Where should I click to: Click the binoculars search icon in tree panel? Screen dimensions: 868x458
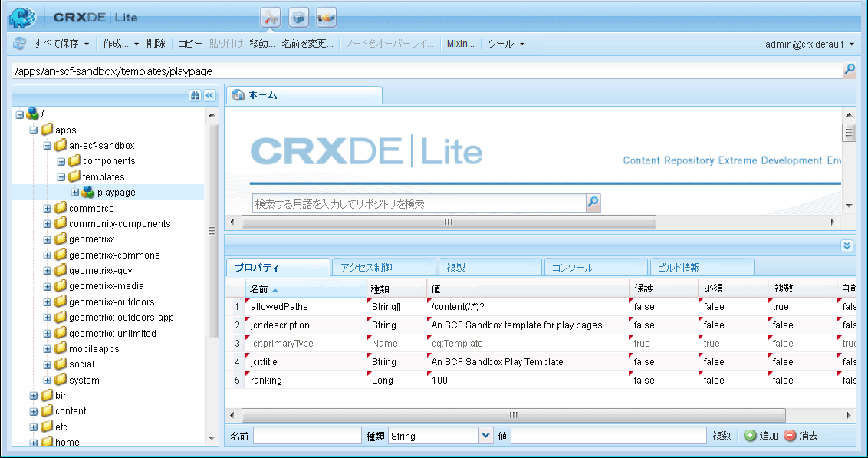click(x=195, y=95)
